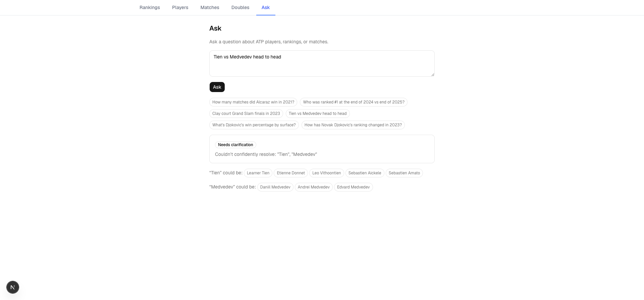Viewport: 644px width, 300px height.
Task: Click the "Ask a question about ATP players" description
Action: [269, 42]
